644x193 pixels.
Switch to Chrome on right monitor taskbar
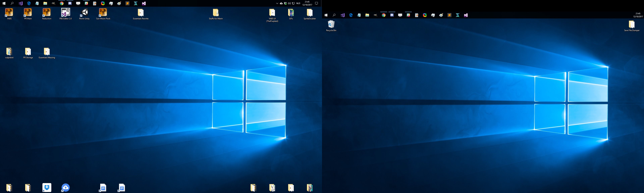click(384, 15)
